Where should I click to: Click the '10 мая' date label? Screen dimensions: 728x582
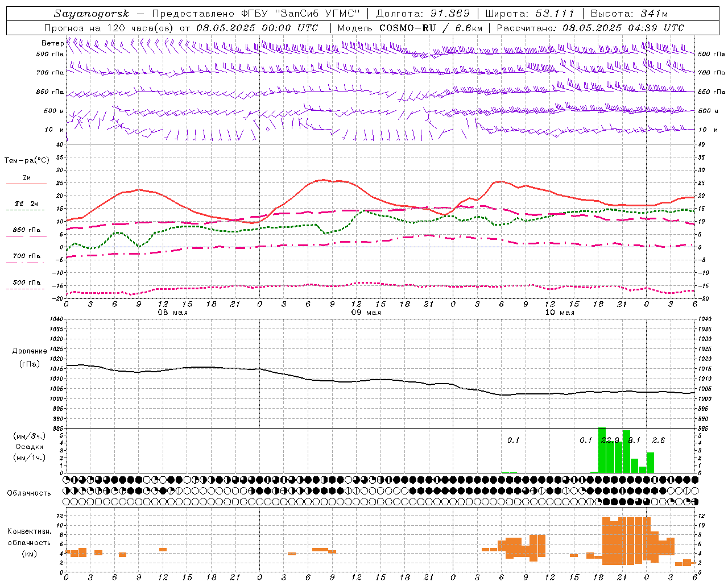(x=560, y=313)
